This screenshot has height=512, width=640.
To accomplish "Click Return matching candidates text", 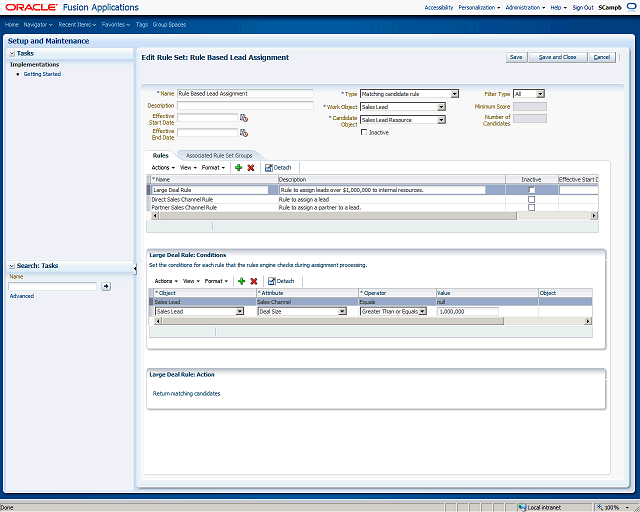I will click(x=187, y=394).
